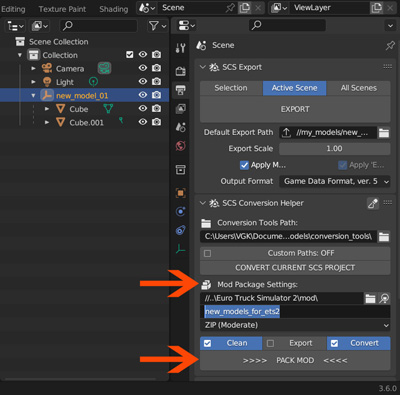
Task: Click the EXPORT button
Action: tap(295, 109)
